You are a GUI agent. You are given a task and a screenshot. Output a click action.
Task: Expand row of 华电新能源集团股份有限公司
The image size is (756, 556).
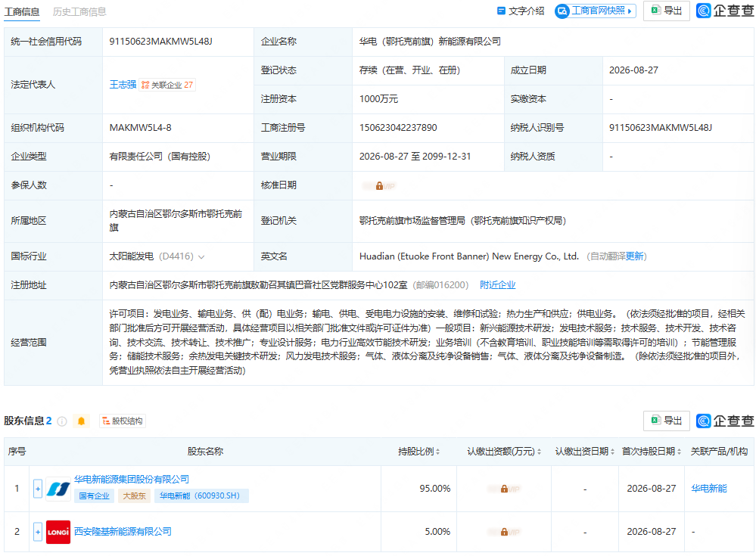tap(38, 489)
